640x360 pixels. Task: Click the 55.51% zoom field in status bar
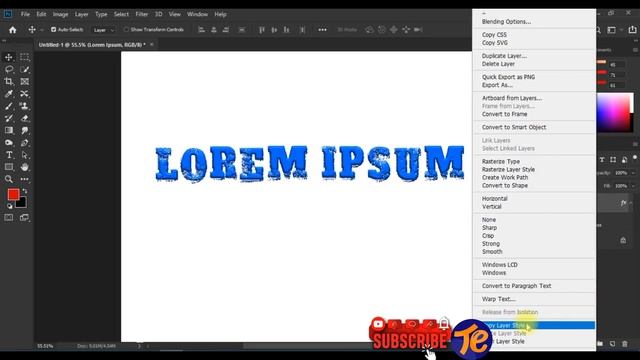(x=45, y=346)
